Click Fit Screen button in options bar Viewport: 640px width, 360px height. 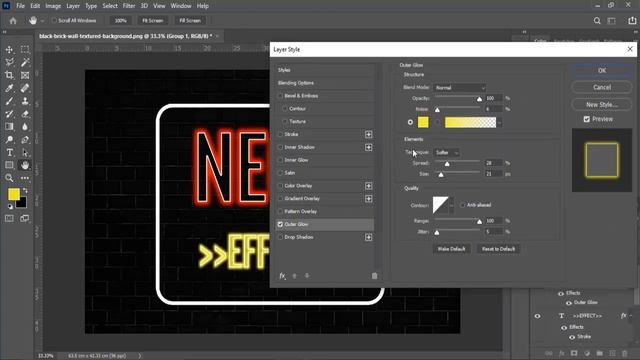[153, 20]
